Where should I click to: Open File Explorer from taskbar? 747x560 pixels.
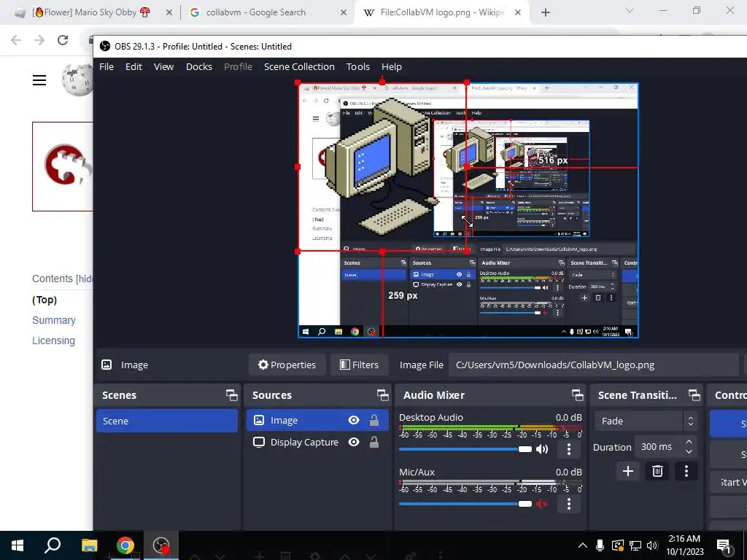coord(89,545)
